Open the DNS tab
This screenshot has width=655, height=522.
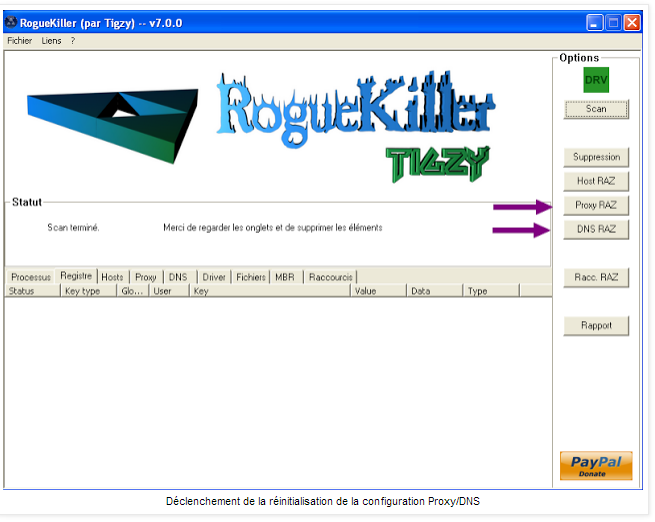[x=178, y=277]
